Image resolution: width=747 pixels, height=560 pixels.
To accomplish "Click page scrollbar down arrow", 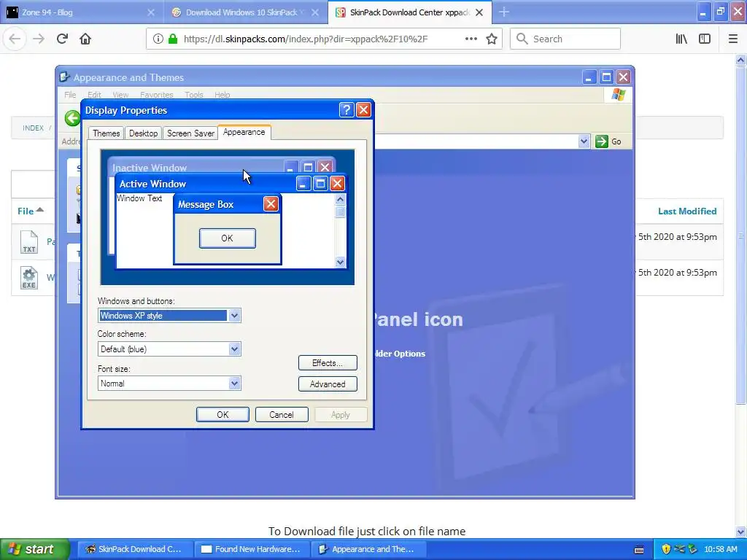I will [x=741, y=532].
